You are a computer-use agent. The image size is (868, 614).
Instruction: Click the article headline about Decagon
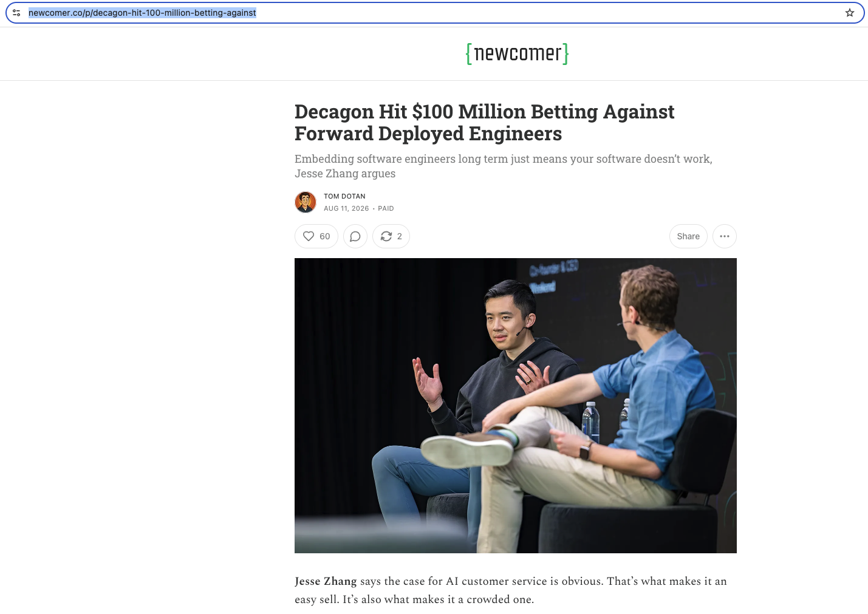485,123
